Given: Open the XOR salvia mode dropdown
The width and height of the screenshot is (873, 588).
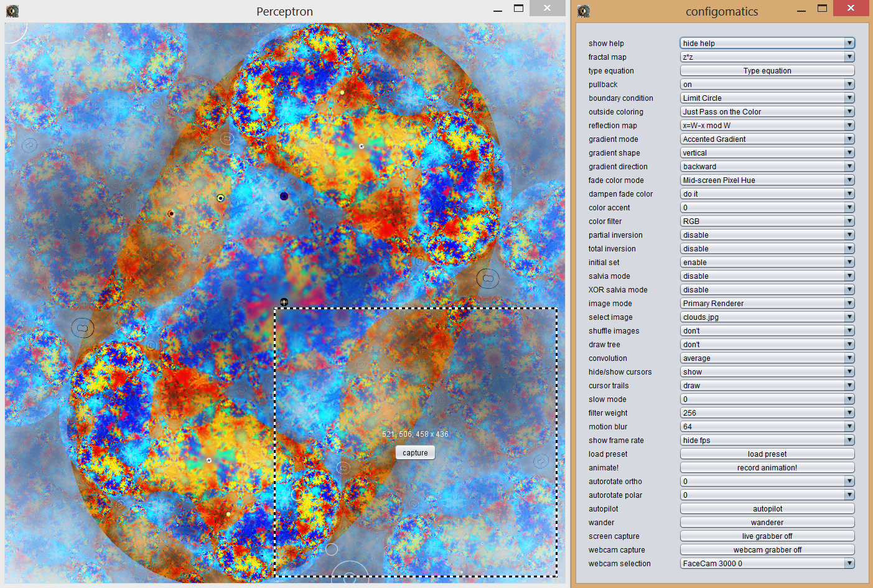Looking at the screenshot, I should [767, 290].
